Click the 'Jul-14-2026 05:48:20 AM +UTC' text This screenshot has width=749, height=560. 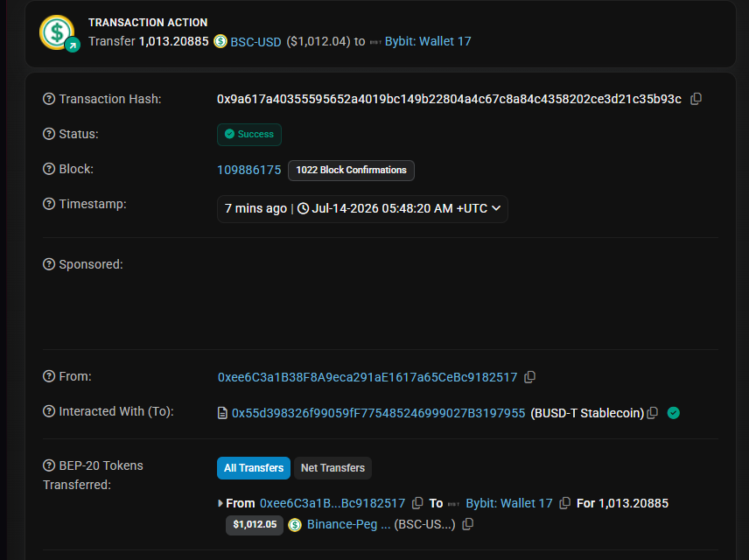coord(399,209)
